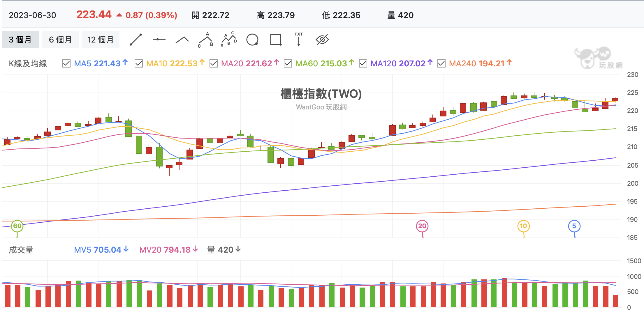Switch chart to 12 個月 range
The image size is (644, 312).
point(101,40)
